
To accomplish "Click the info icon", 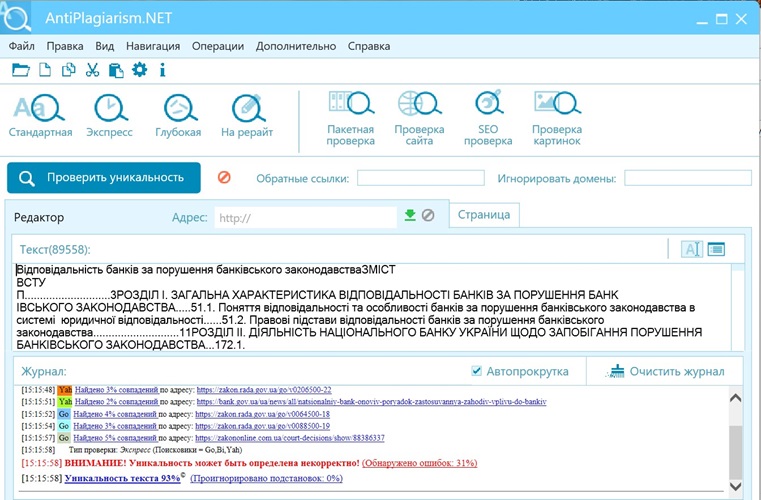I will pyautogui.click(x=163, y=70).
